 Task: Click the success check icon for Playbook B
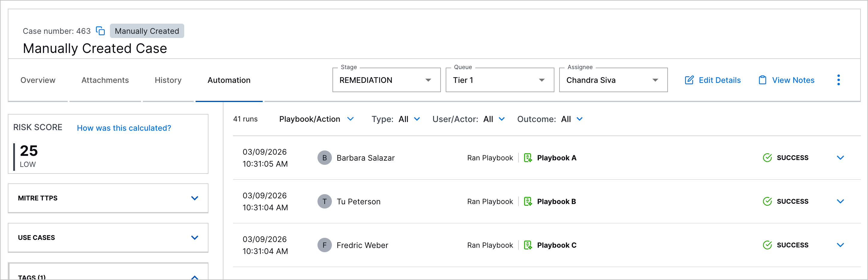767,201
